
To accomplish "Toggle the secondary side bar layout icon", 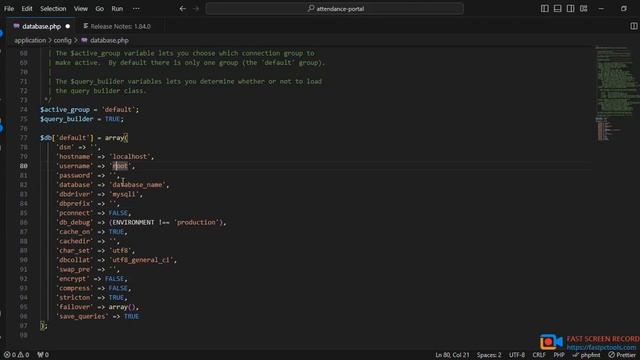I will pyautogui.click(x=571, y=9).
